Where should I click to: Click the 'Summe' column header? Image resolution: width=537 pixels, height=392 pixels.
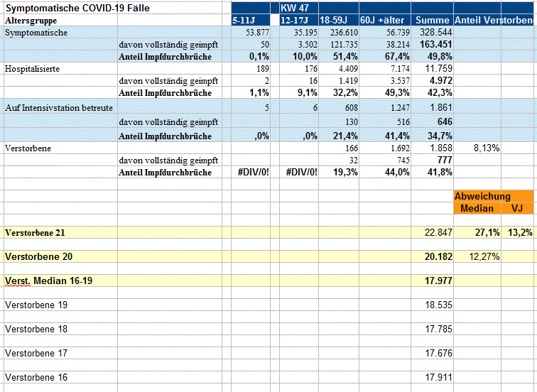[432, 21]
